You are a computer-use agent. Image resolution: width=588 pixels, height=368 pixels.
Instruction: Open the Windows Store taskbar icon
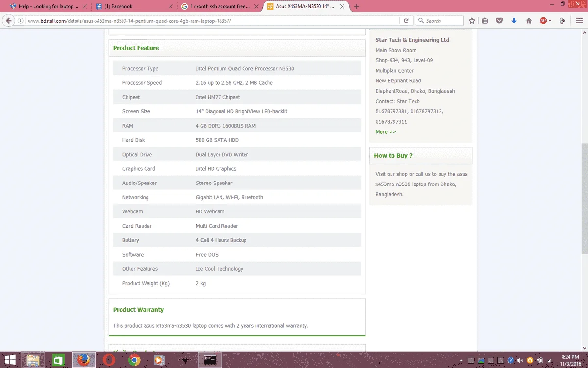(x=57, y=360)
